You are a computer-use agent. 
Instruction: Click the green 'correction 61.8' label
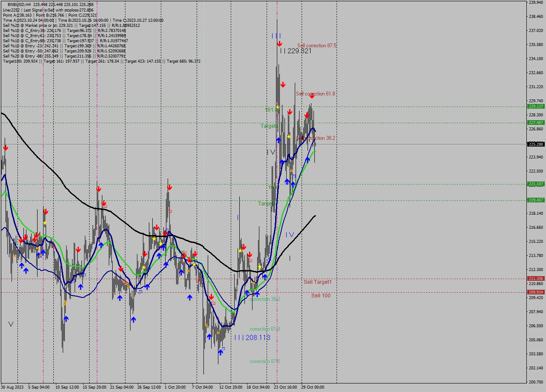click(265, 329)
